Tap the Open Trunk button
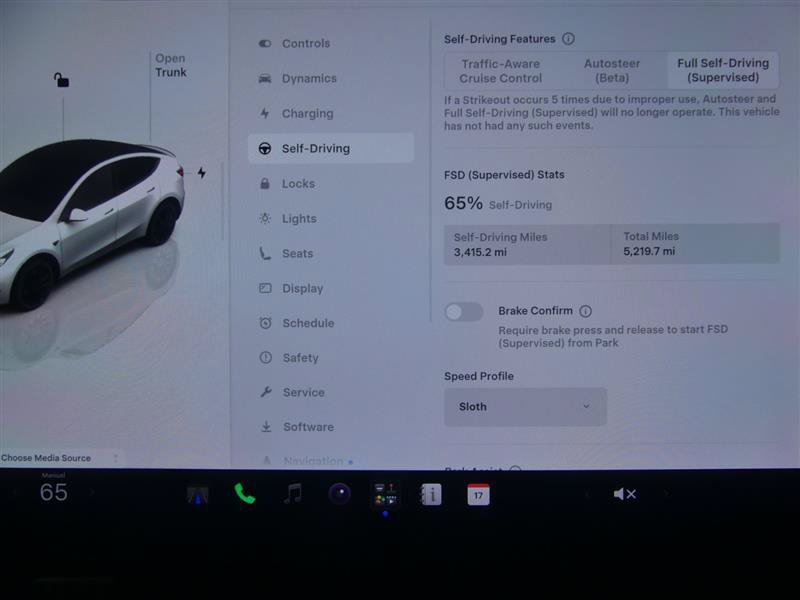Image resolution: width=800 pixels, height=600 pixels. (171, 65)
